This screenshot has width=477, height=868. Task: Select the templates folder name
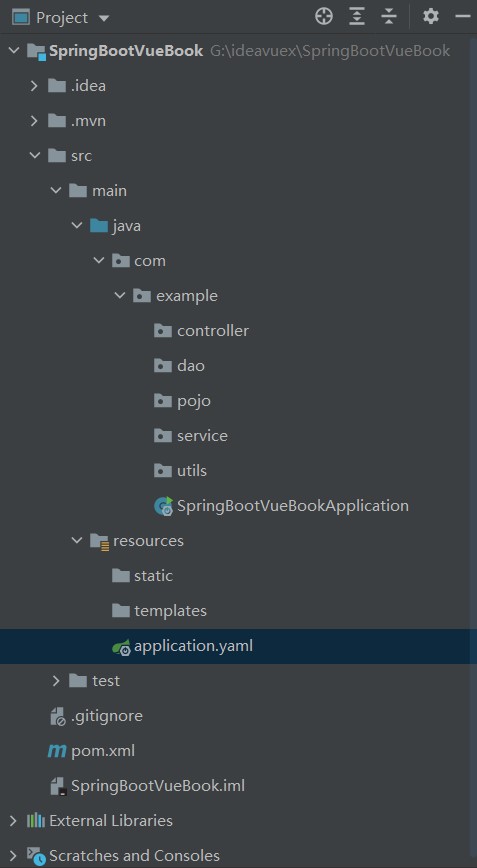click(170, 611)
